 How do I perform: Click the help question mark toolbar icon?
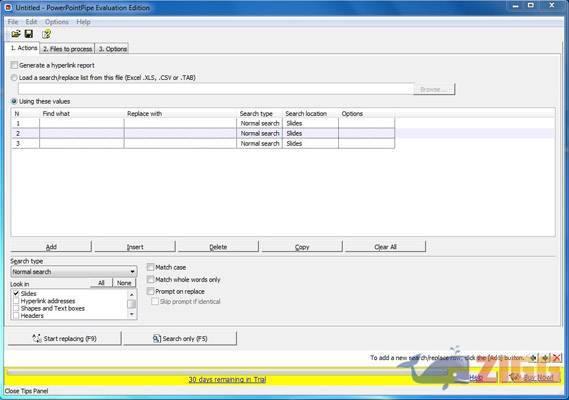pyautogui.click(x=46, y=34)
